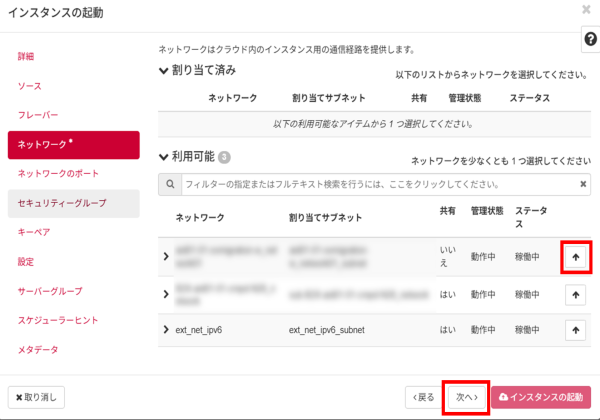The width and height of the screenshot is (600, 420).
Task: Expand the second network row details
Action: point(166,294)
